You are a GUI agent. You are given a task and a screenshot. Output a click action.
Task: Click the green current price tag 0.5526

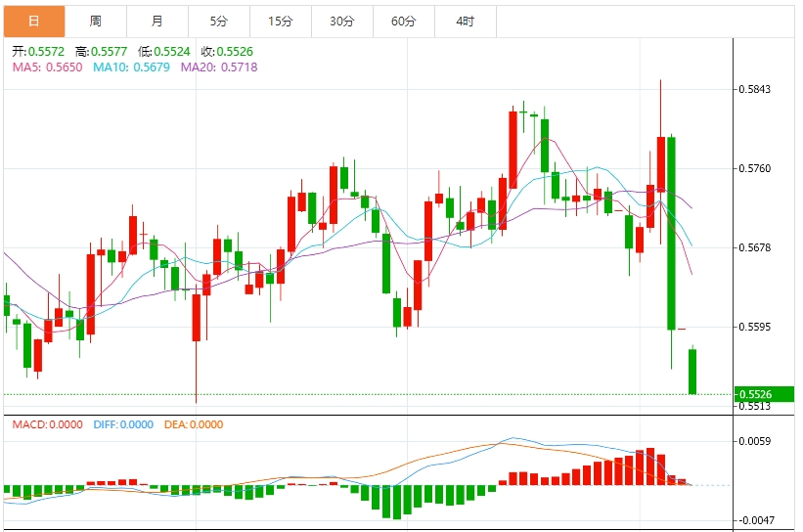tap(764, 394)
